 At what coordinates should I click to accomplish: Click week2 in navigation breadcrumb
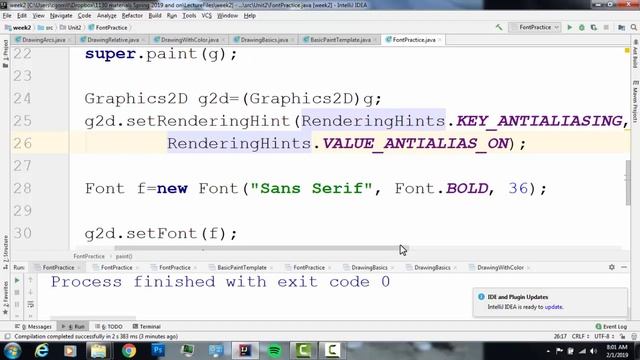[18, 28]
